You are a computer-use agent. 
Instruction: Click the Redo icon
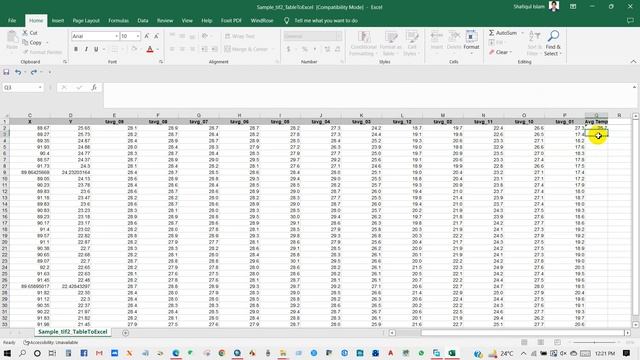[x=33, y=72]
